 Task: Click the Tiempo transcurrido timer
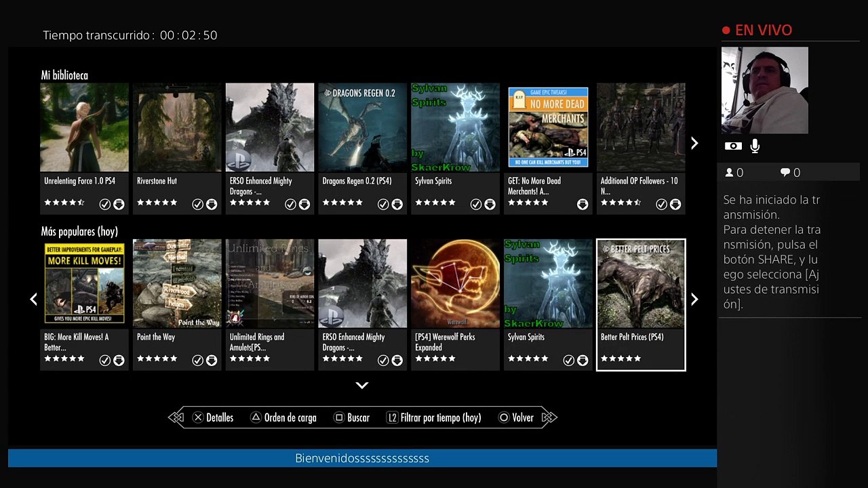pos(130,35)
